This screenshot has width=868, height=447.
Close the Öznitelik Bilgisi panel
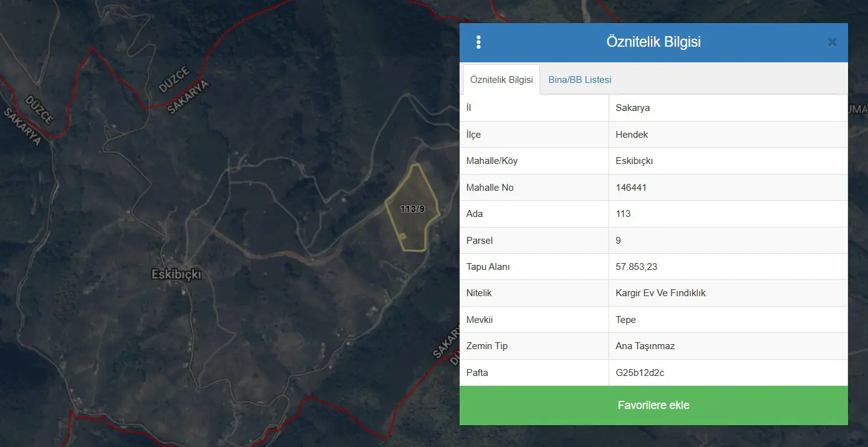(832, 42)
